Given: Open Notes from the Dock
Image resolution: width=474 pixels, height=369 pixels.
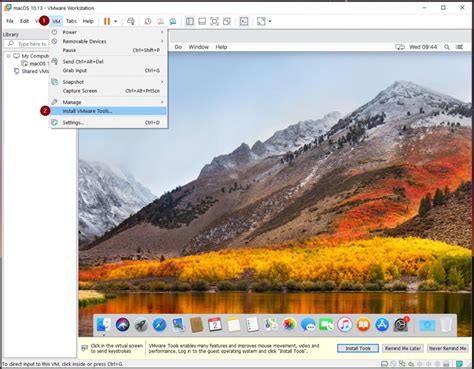Looking at the screenshot, I should point(234,324).
